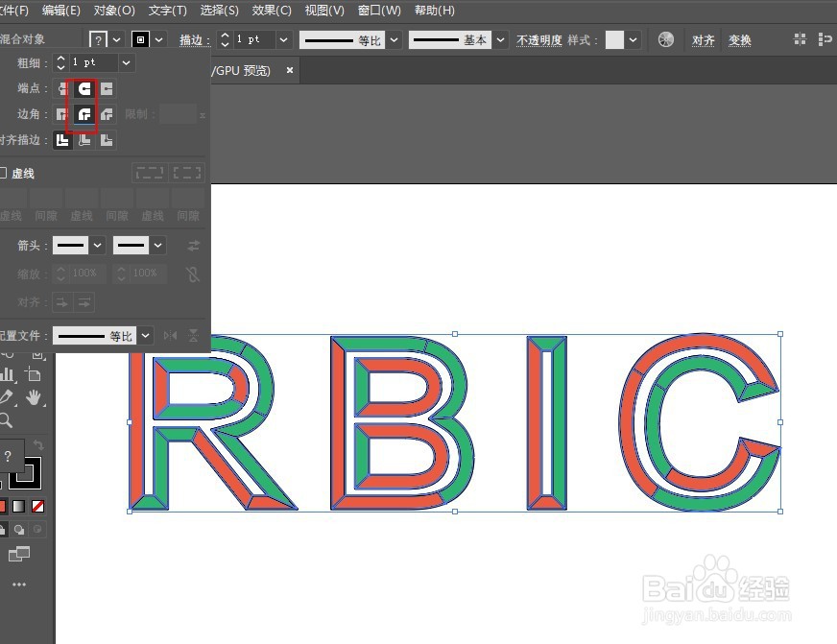This screenshot has height=644, width=837.
Task: Enable the 虚线 dashed line checkbox
Action: [x=3, y=173]
